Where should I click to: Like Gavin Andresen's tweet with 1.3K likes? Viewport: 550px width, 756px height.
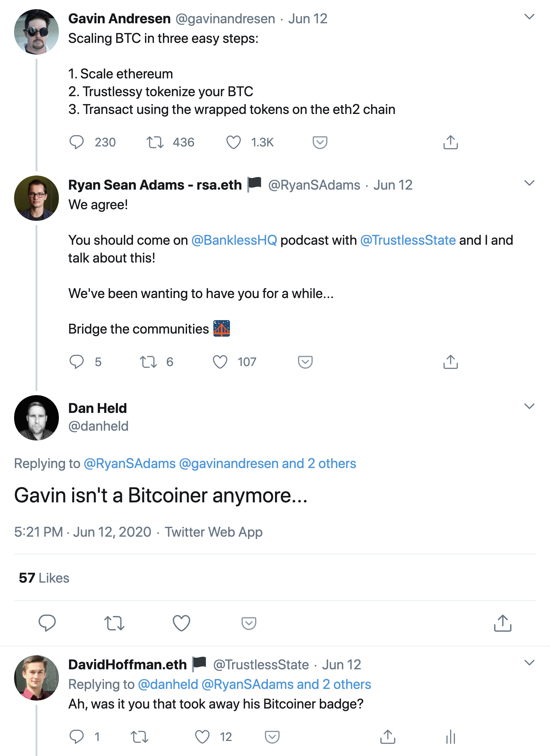234,142
